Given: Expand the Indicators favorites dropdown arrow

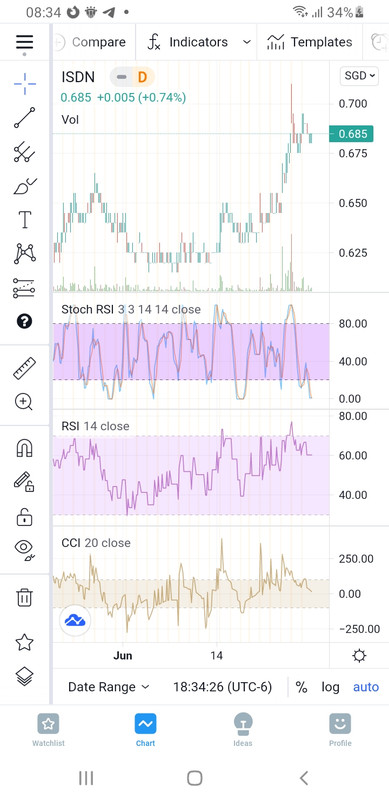Looking at the screenshot, I should pos(247,42).
